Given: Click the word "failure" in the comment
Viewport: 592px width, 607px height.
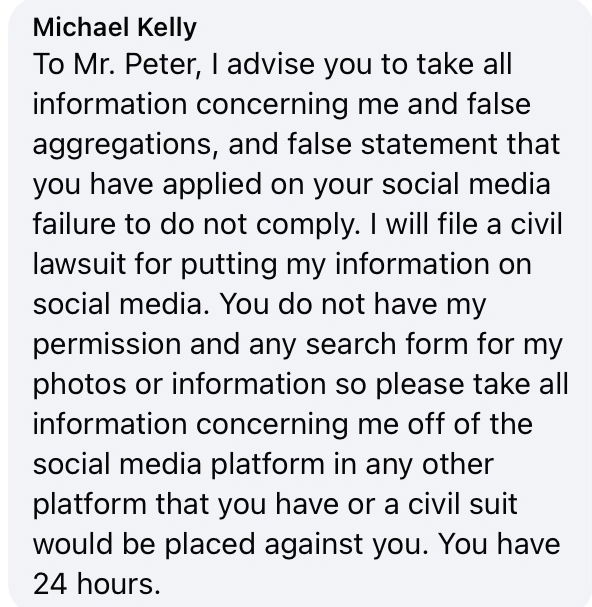Looking at the screenshot, I should click(74, 224).
